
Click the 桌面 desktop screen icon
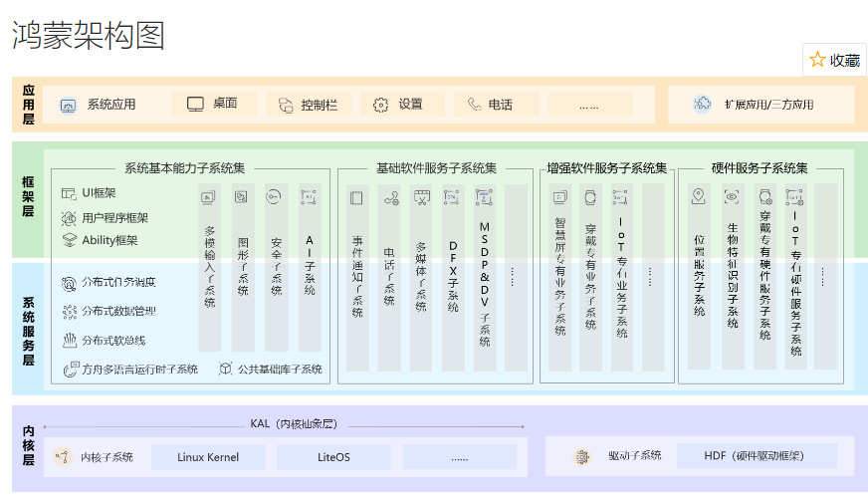195,105
